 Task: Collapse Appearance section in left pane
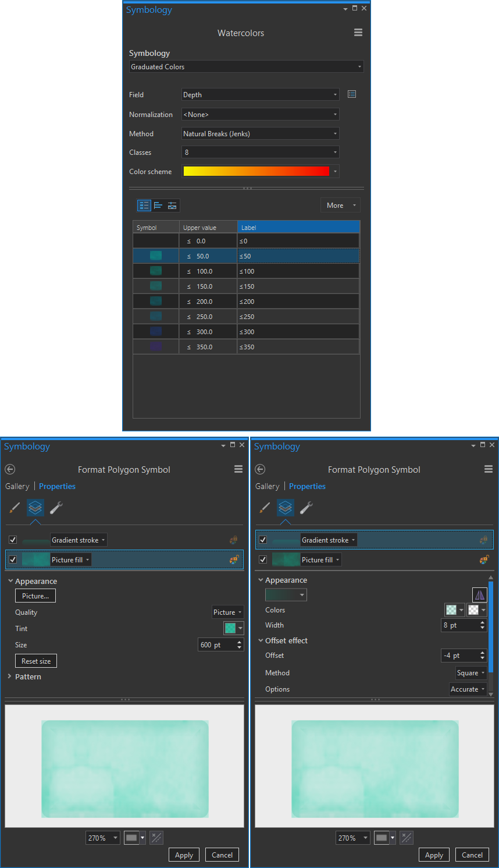tap(10, 581)
